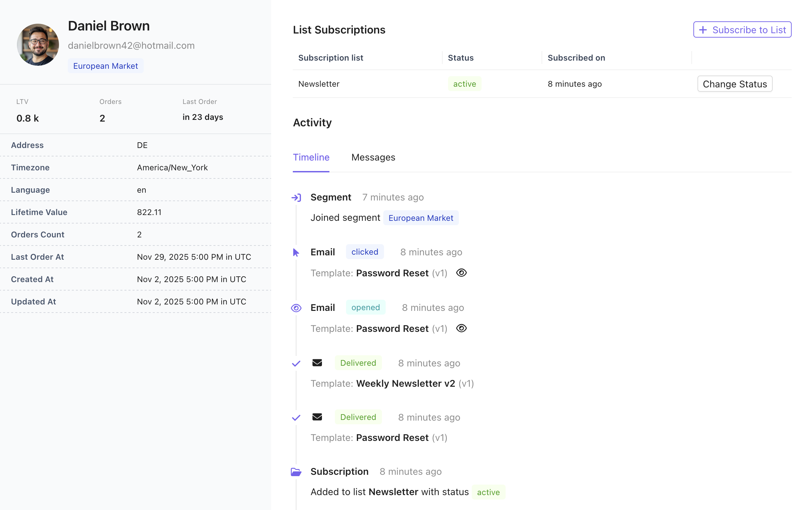Select the email address danielbrown42@hotmail.com
The height and width of the screenshot is (510, 812).
[x=131, y=45]
